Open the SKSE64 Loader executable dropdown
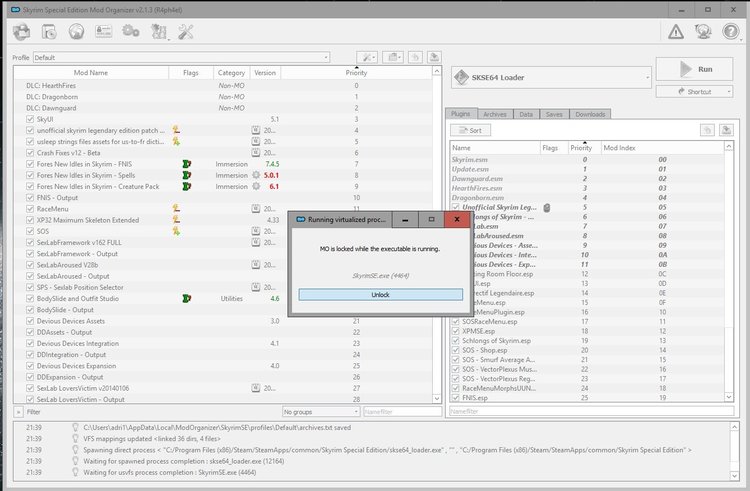The width and height of the screenshot is (750, 491). pyautogui.click(x=551, y=77)
